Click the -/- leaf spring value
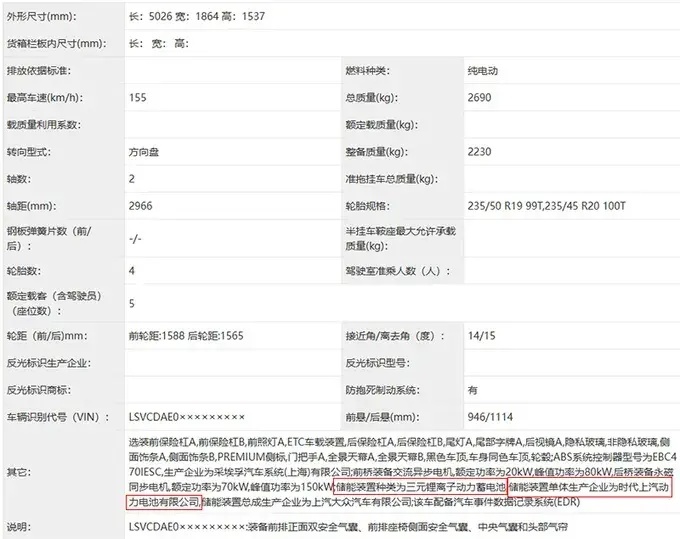The image size is (680, 539). (x=135, y=239)
